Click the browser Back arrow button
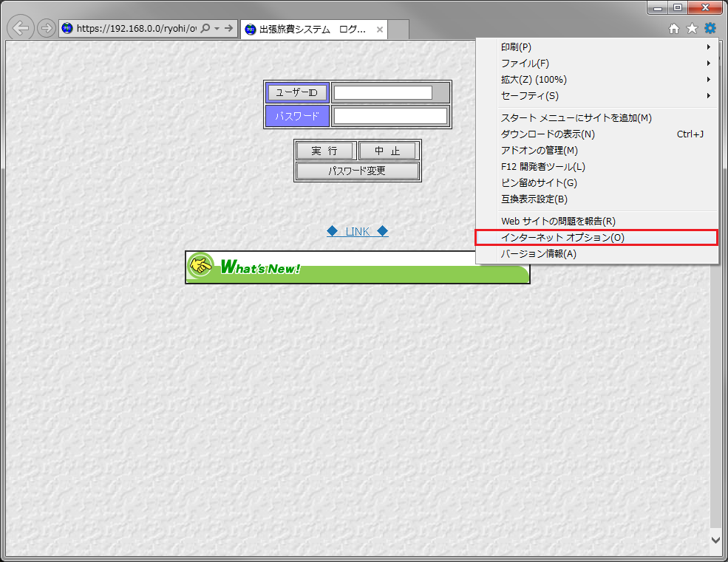The width and height of the screenshot is (728, 562). pos(21,28)
